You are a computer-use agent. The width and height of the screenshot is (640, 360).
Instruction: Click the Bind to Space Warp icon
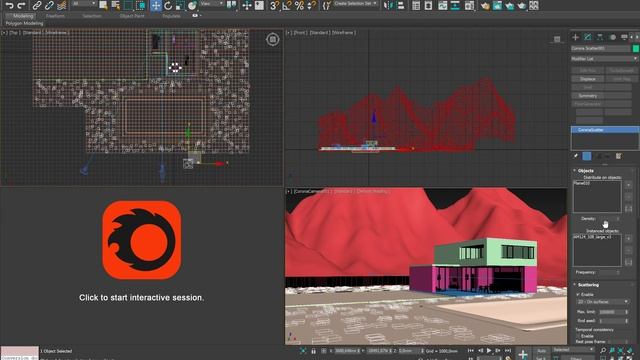62,5
